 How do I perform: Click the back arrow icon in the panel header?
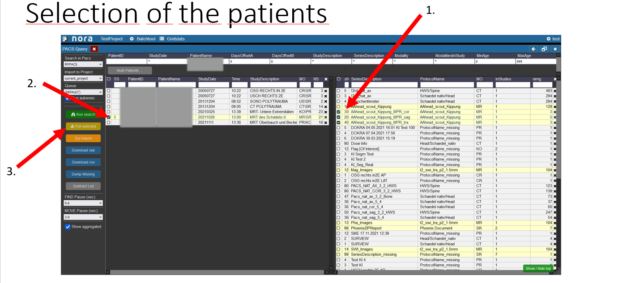(x=533, y=49)
